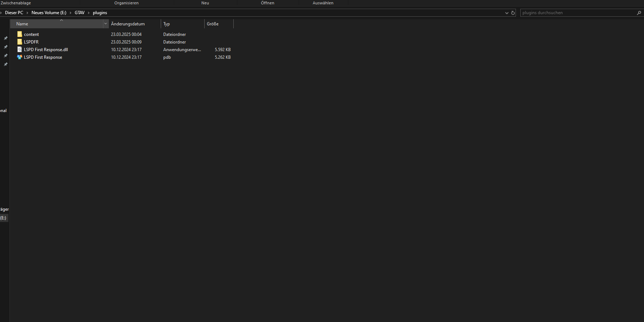Screen dimensions: 644x322
Task: Open the Name column filter dropdown
Action: pyautogui.click(x=106, y=24)
